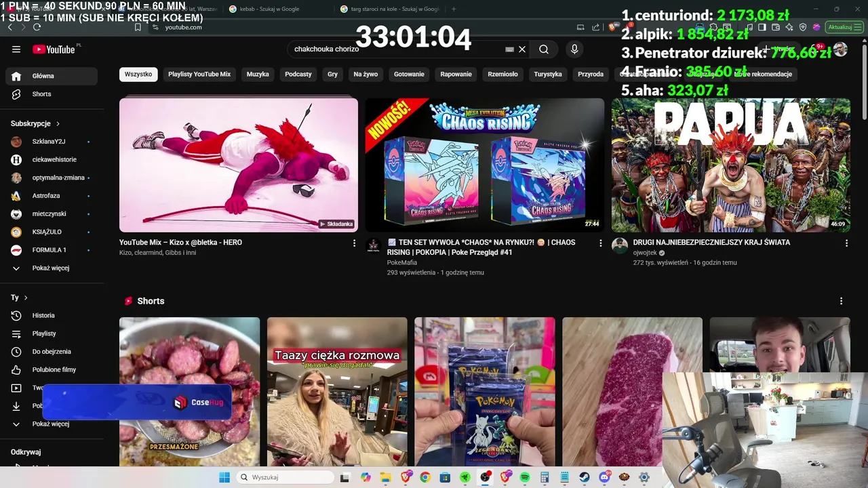Click the Windows Start button

coord(224,477)
